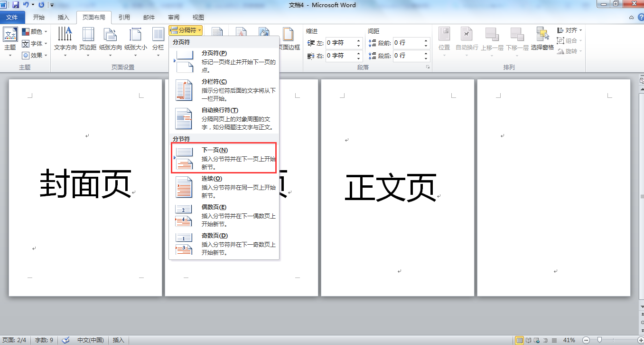The width and height of the screenshot is (644, 345).
Task: Open the 对齐 align dropdown
Action: click(569, 30)
